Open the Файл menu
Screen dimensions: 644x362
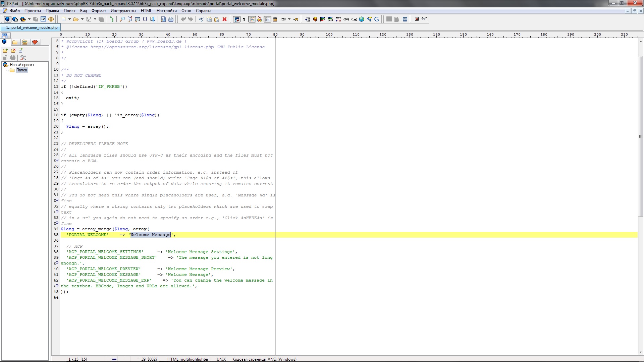point(15,11)
